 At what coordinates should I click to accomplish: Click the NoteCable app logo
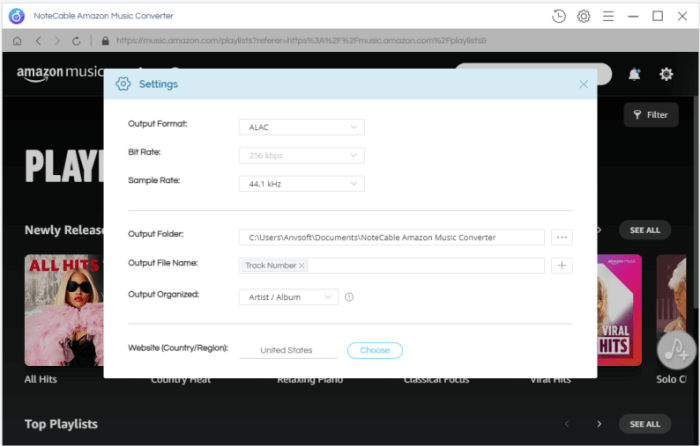pyautogui.click(x=17, y=16)
